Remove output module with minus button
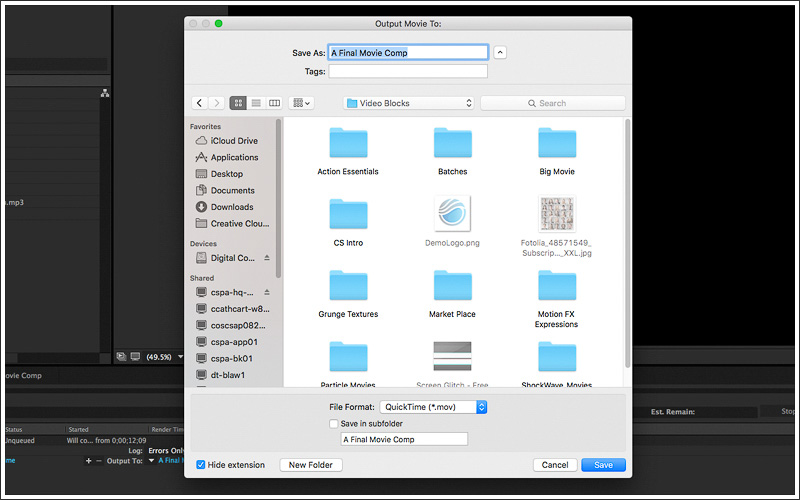Image resolution: width=800 pixels, height=500 pixels. click(x=99, y=461)
